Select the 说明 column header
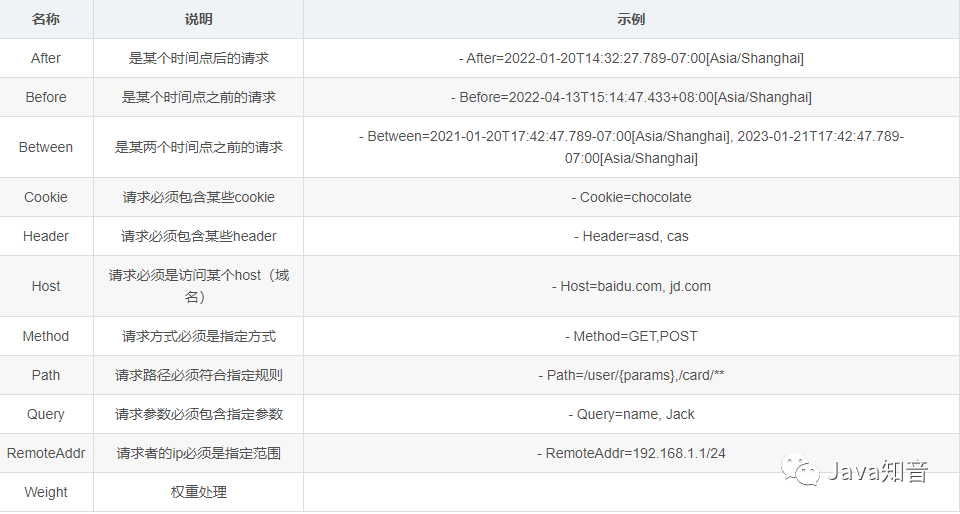The image size is (960, 514). pos(198,19)
